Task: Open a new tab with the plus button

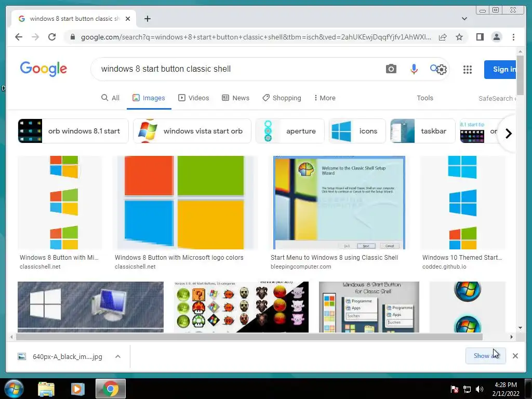Action: [x=147, y=19]
